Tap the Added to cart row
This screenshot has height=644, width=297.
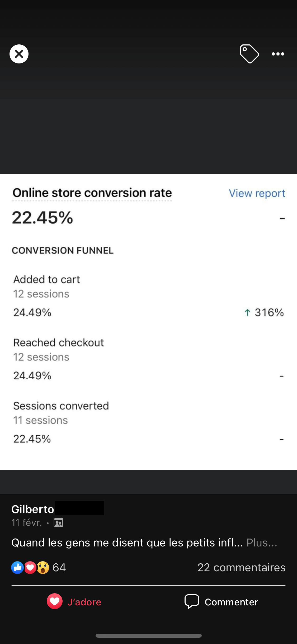point(148,296)
